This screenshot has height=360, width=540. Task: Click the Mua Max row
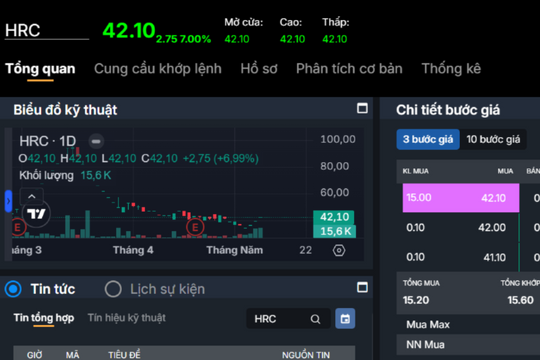point(468,325)
